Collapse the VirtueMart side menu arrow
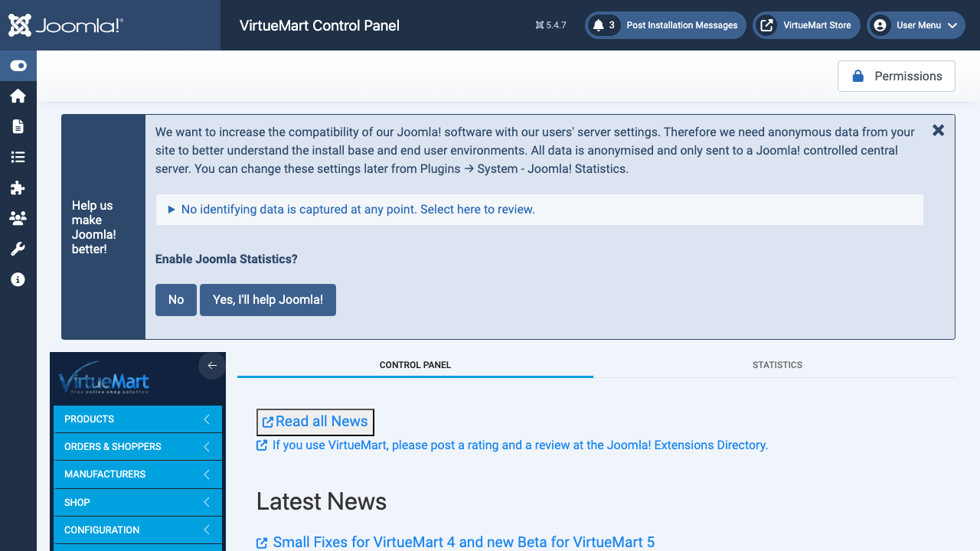The height and width of the screenshot is (551, 980). pyautogui.click(x=212, y=366)
